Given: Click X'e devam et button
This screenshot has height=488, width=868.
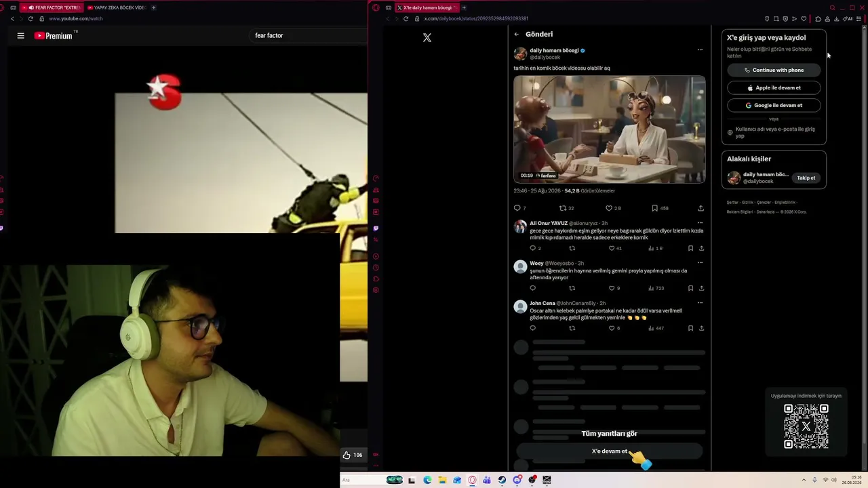Looking at the screenshot, I should point(609,451).
